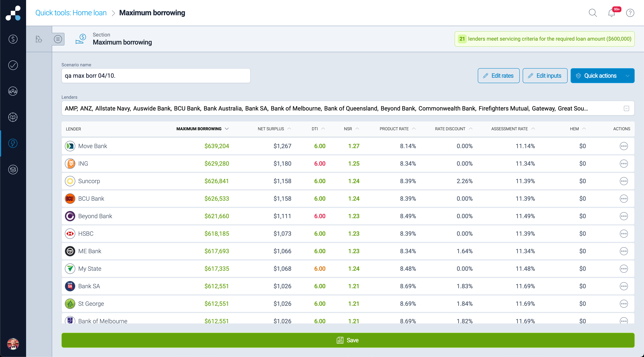Click the search magnifier icon
The width and height of the screenshot is (644, 357).
click(593, 13)
